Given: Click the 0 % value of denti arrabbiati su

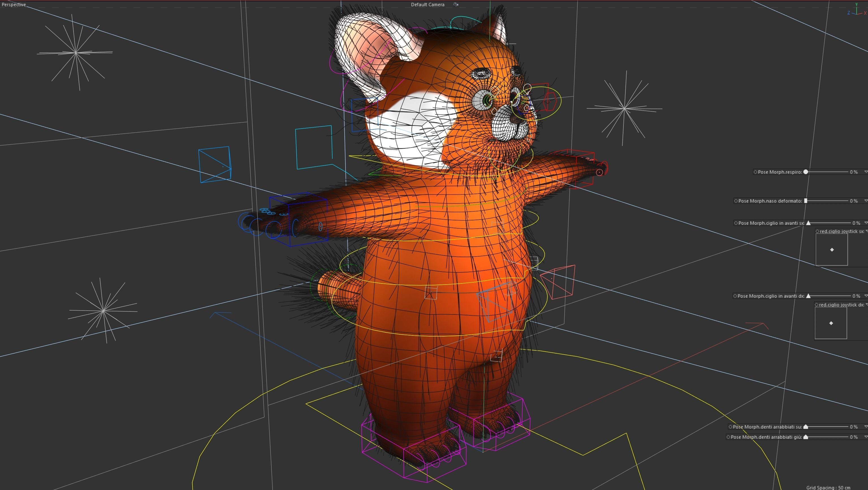Looking at the screenshot, I should tap(854, 427).
